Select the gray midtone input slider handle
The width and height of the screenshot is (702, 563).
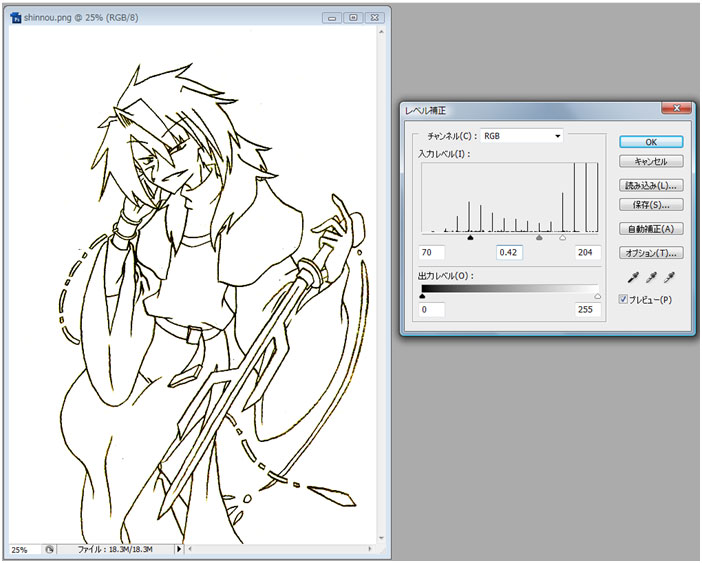tap(539, 238)
